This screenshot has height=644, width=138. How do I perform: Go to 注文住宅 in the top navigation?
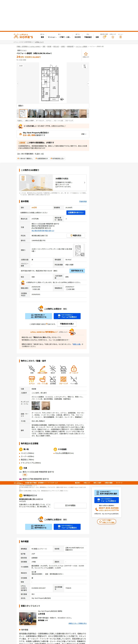coord(78,37)
